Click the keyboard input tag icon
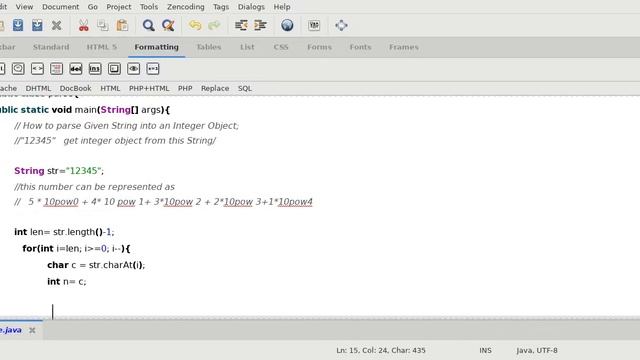640x360 pixels. click(114, 69)
